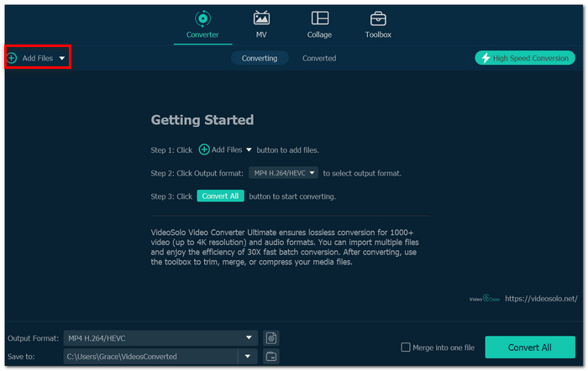Click the Save to path field
This screenshot has width=588, height=371.
pos(150,357)
